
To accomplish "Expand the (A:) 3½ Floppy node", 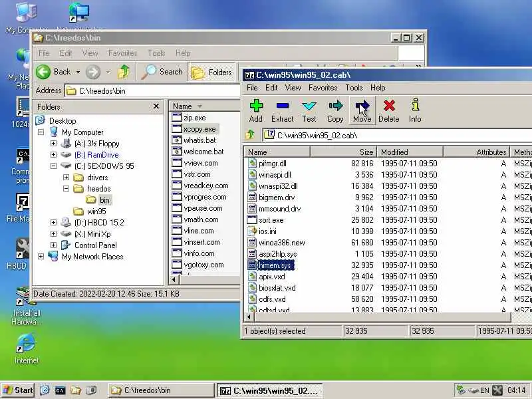I will [54, 143].
